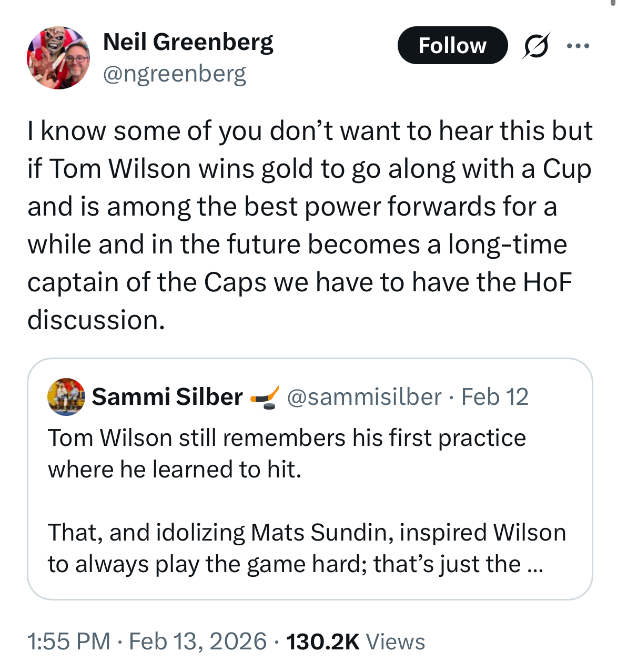Open the three-dot more options menu
The height and width of the screenshot is (672, 617).
click(578, 46)
